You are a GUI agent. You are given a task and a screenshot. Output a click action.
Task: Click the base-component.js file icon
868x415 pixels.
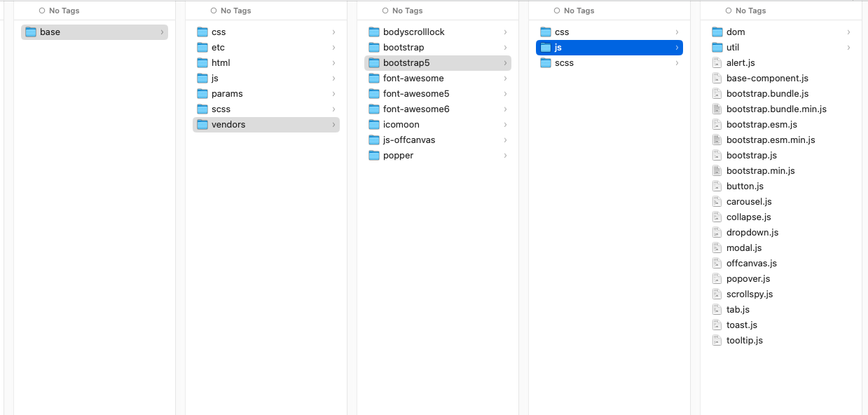coord(717,79)
